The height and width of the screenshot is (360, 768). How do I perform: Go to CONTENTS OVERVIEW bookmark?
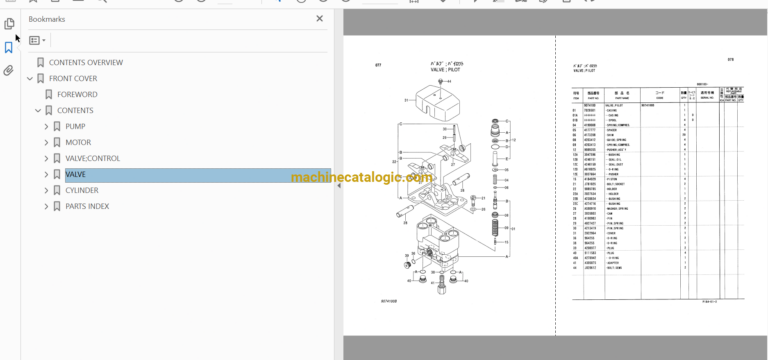click(86, 63)
